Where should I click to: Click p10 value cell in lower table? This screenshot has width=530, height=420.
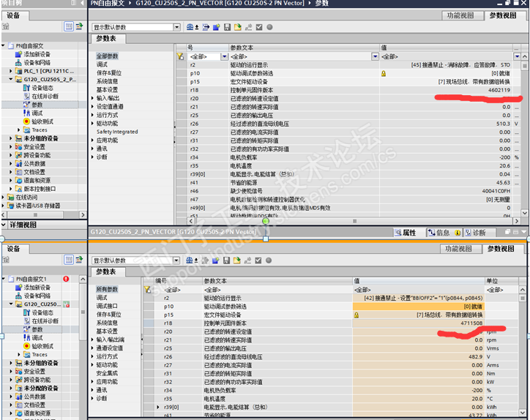419,307
